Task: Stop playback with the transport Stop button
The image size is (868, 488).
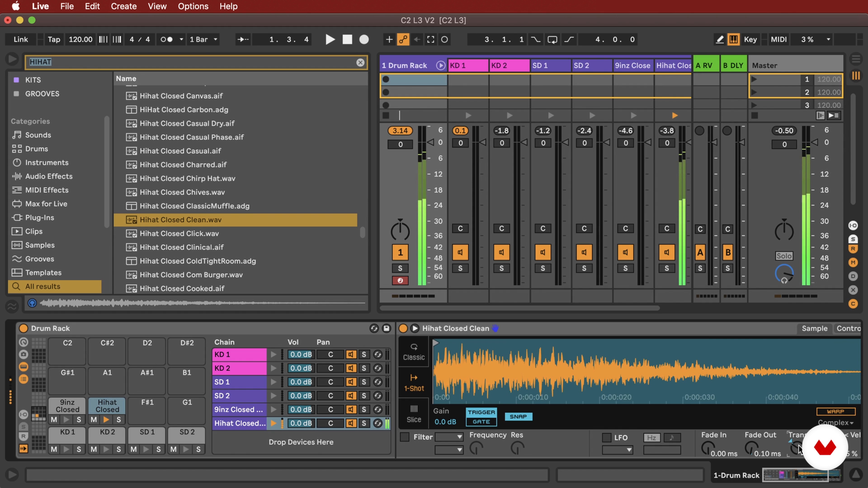Action: pyautogui.click(x=347, y=39)
